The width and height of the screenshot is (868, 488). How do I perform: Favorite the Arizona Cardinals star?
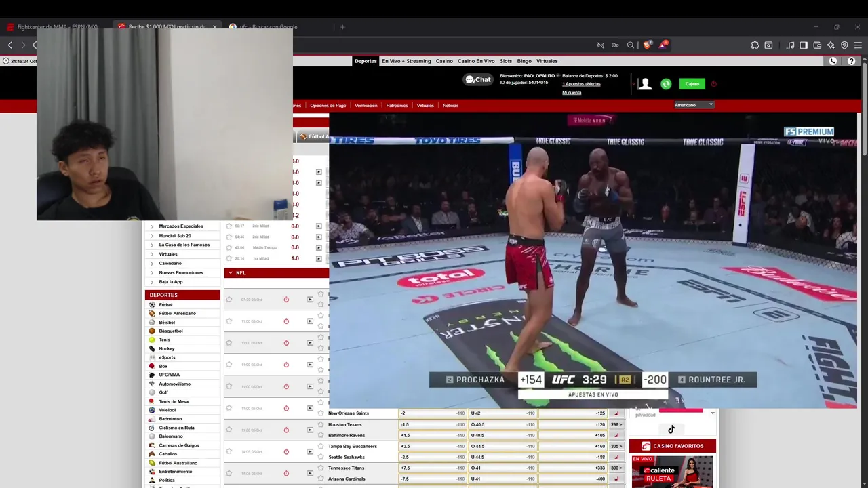click(x=321, y=479)
